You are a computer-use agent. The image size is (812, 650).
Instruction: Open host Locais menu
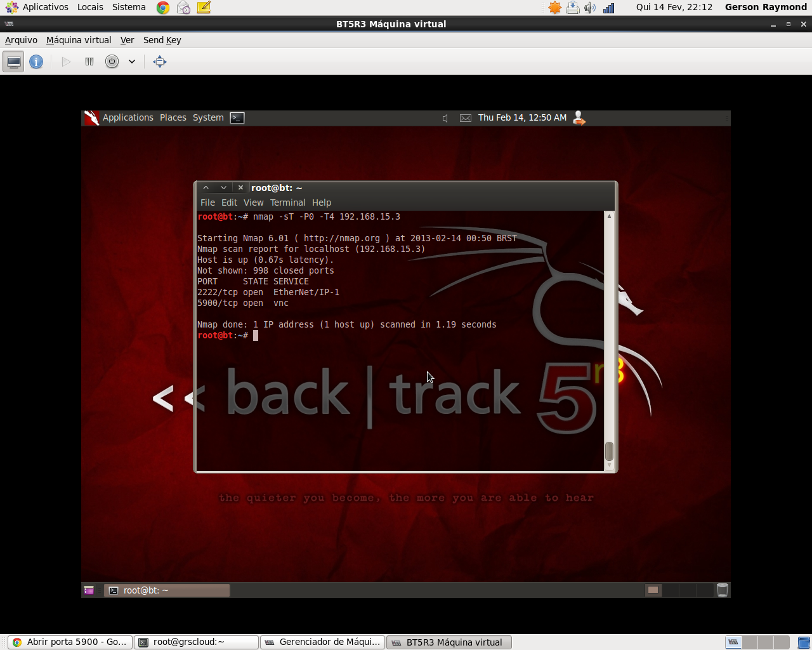point(90,7)
